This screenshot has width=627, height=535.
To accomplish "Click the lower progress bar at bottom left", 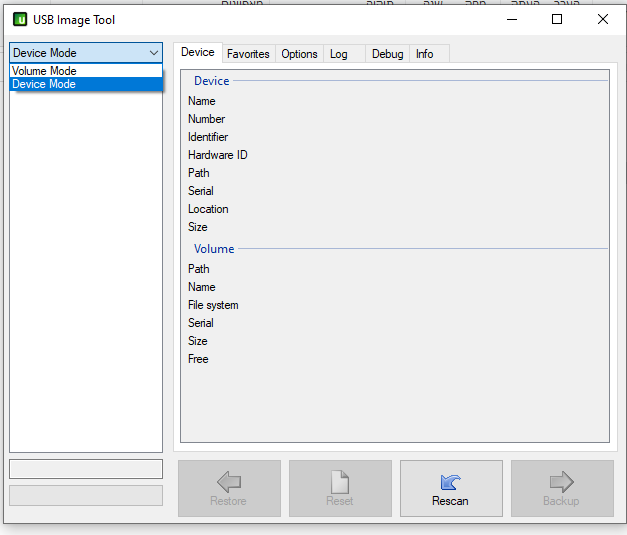I will [86, 495].
